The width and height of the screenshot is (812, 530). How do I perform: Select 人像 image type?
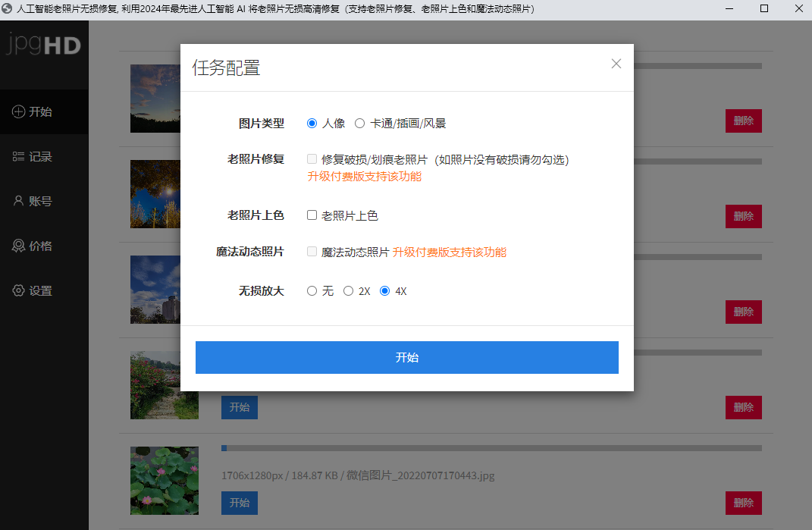click(x=312, y=124)
